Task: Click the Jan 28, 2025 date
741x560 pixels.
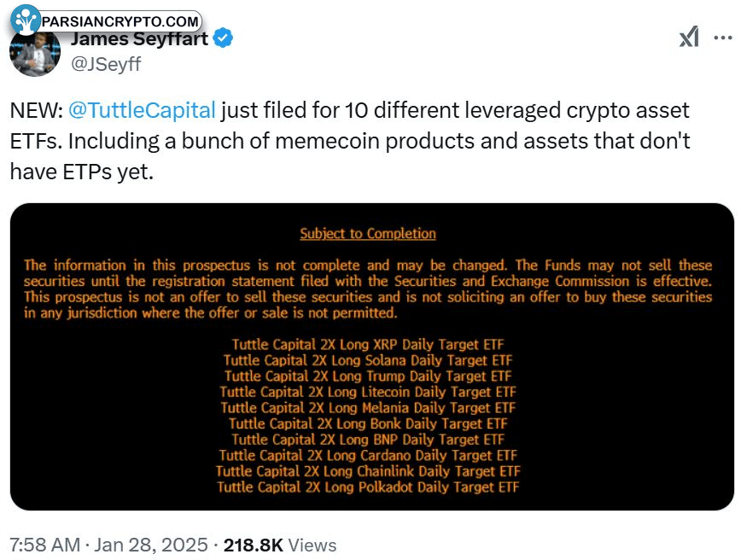Action: [x=149, y=545]
